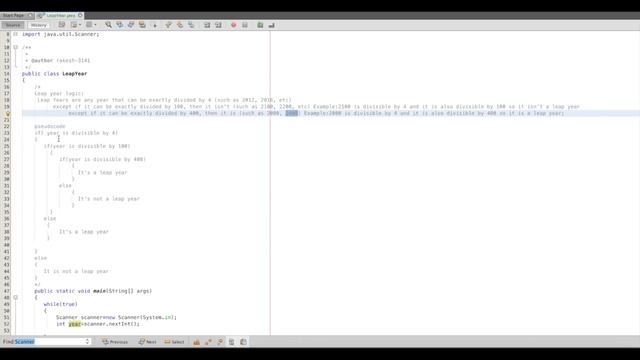
Task: Click the Find Selection magnifier icon
Action: [108, 25]
